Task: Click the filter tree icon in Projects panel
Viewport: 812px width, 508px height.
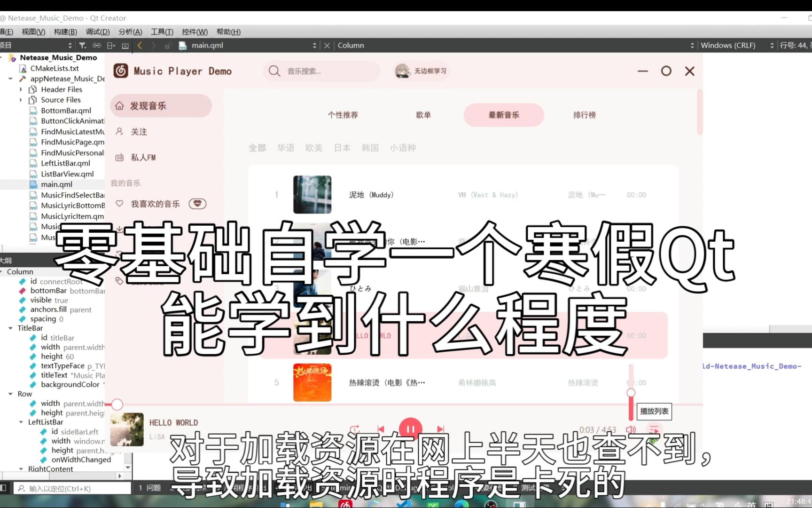Action: (83, 45)
